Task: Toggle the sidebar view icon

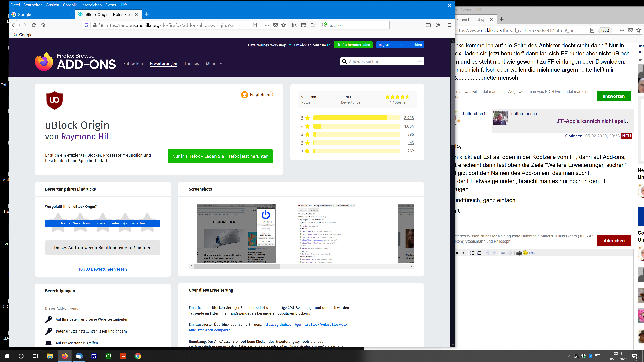Action: [x=428, y=25]
